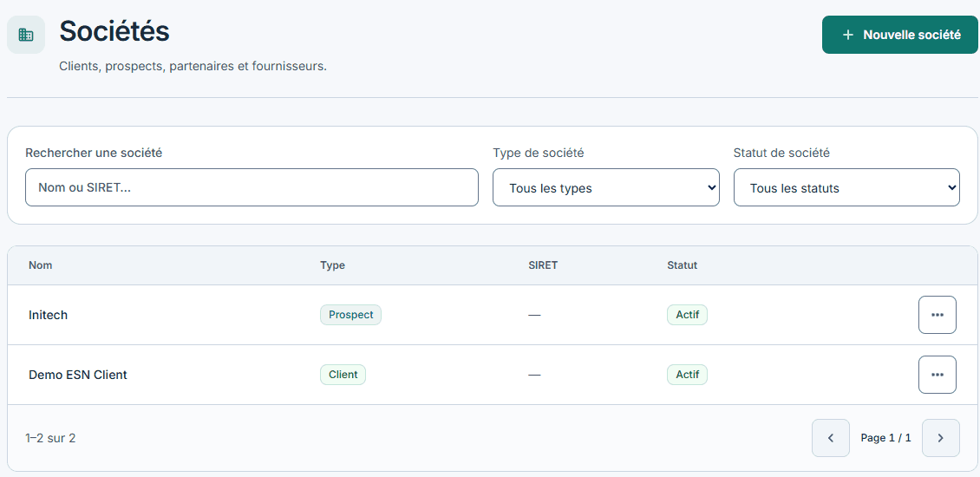Open the three-dots menu for Demo ESN Client
Image resolution: width=980 pixels, height=477 pixels.
937,375
